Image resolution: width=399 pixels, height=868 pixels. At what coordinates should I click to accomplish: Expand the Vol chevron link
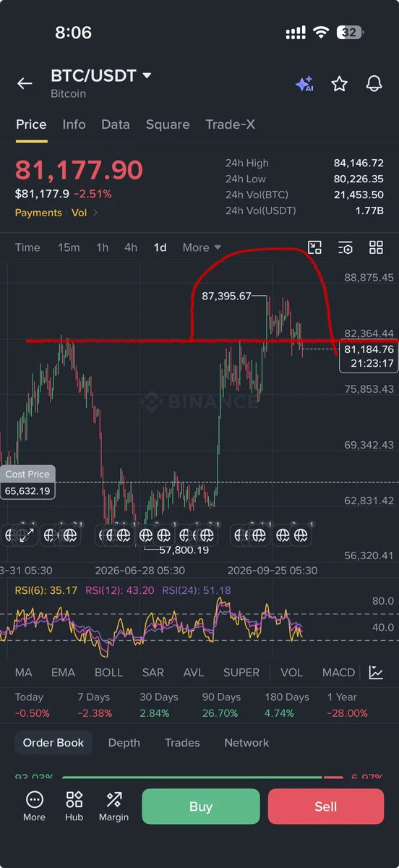point(85,213)
